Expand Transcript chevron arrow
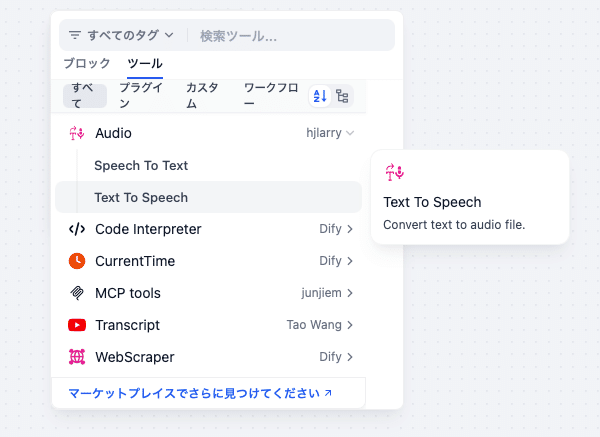This screenshot has width=600, height=437. 350,325
